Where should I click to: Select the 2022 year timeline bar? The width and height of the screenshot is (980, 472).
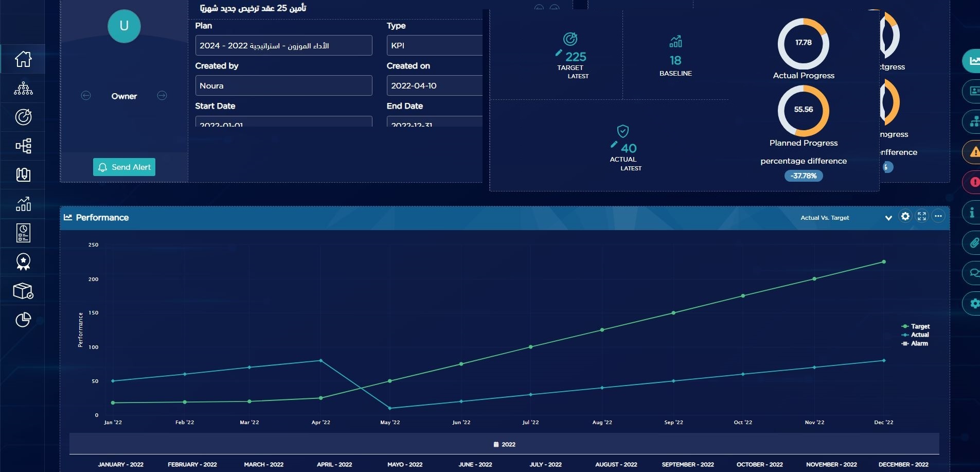[504, 444]
